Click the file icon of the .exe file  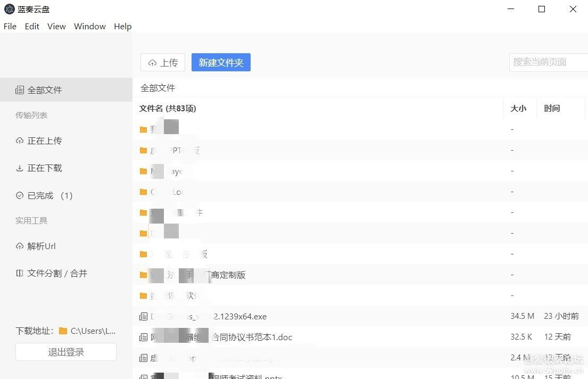(143, 317)
